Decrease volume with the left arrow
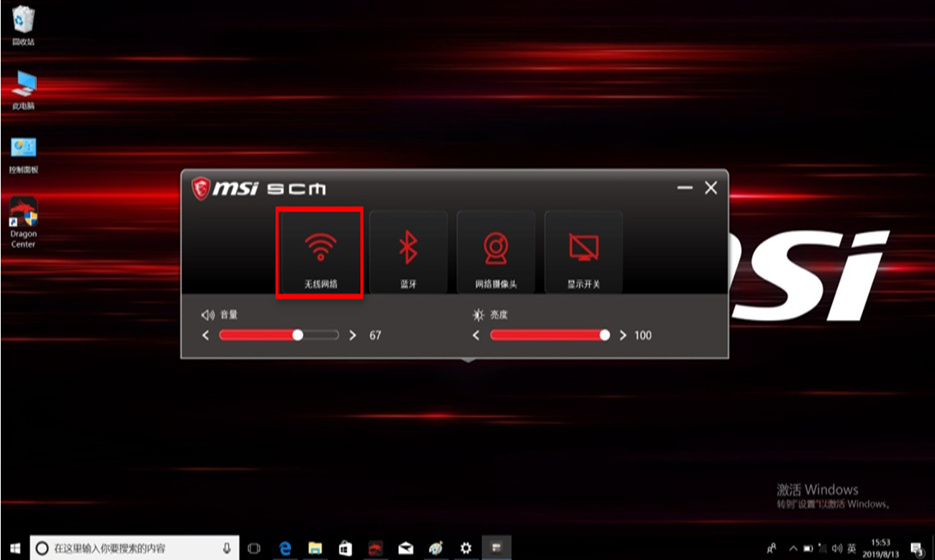This screenshot has width=935, height=560. click(x=206, y=335)
